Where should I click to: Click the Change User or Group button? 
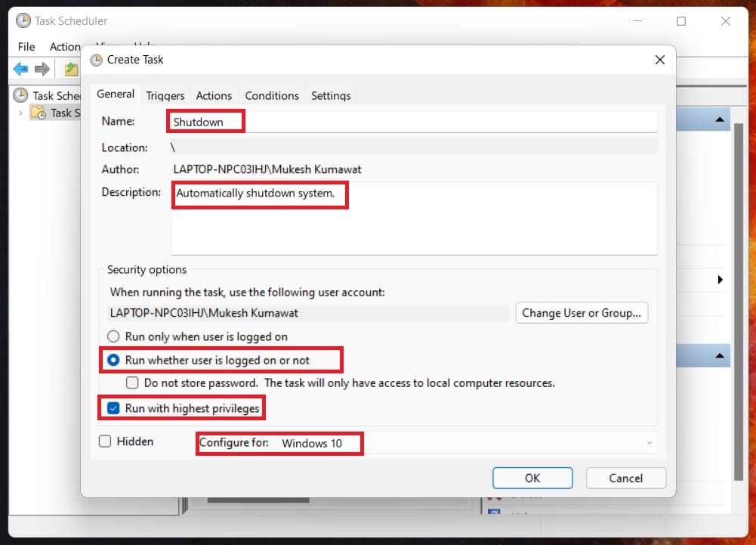[582, 313]
